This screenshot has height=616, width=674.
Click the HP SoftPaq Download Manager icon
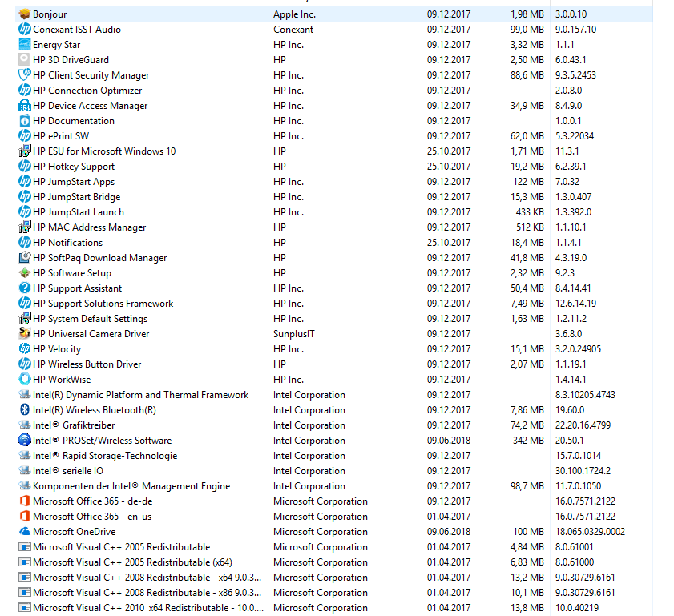point(25,258)
